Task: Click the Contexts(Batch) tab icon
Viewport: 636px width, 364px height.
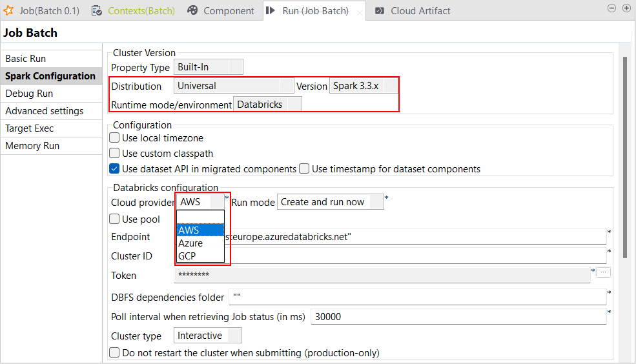Action: (97, 10)
